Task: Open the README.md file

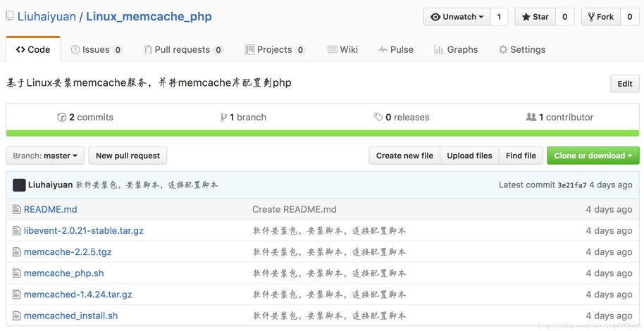Action: pos(51,209)
